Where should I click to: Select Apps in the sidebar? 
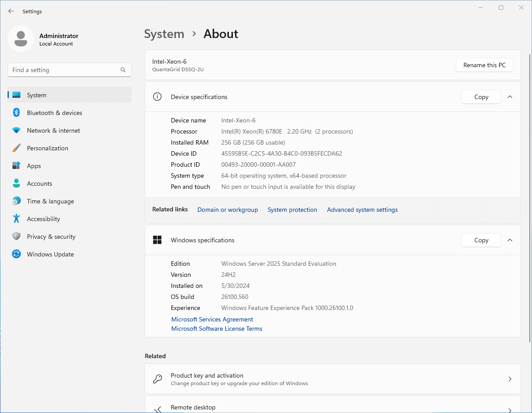pyautogui.click(x=69, y=166)
